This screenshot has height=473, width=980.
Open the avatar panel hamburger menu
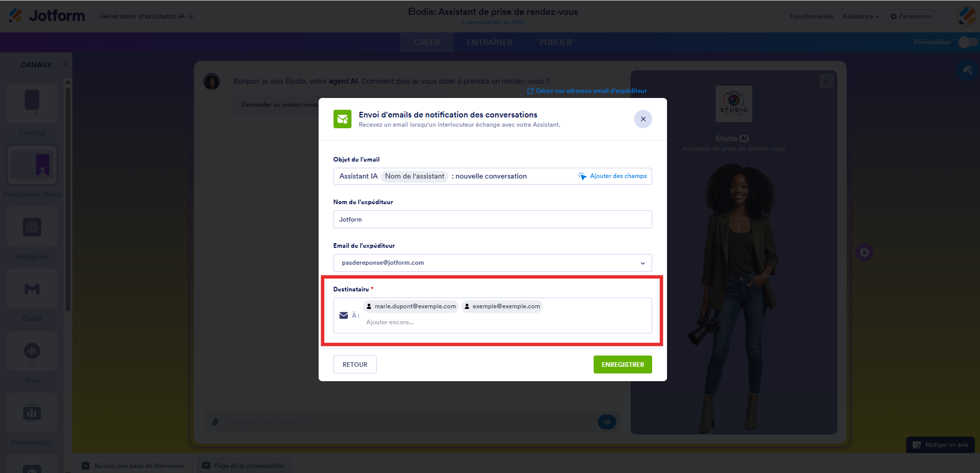pyautogui.click(x=826, y=81)
